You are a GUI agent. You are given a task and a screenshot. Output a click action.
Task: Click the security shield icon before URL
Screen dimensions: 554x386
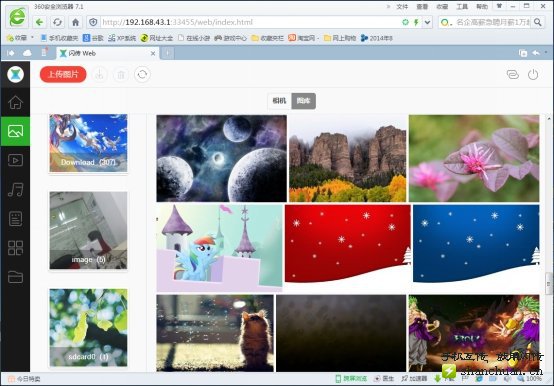[x=93, y=22]
